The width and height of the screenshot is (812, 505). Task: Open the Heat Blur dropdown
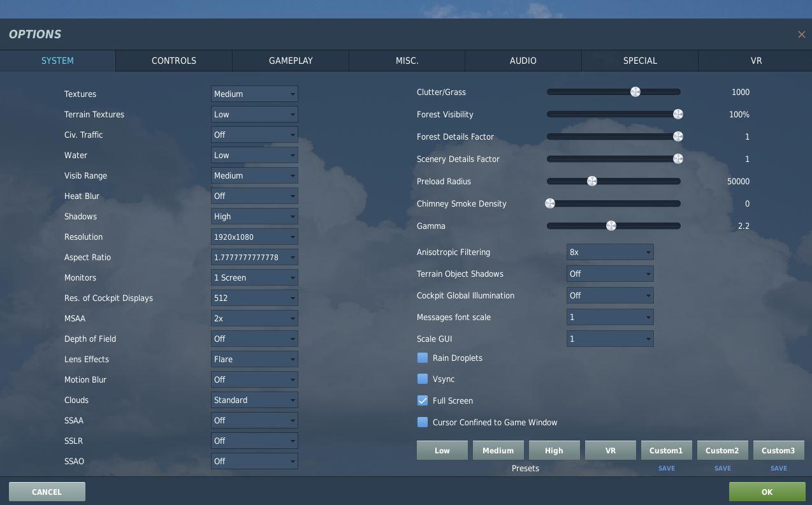tap(254, 196)
